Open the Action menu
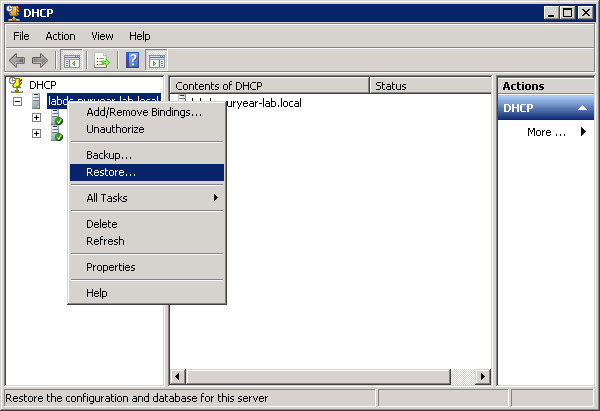Screen dimensions: 600x411 tap(60, 36)
